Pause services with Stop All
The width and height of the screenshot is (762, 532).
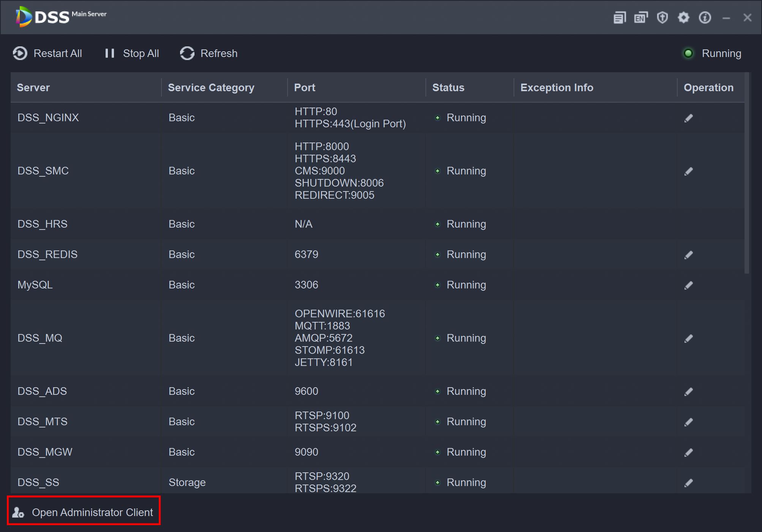(x=132, y=54)
